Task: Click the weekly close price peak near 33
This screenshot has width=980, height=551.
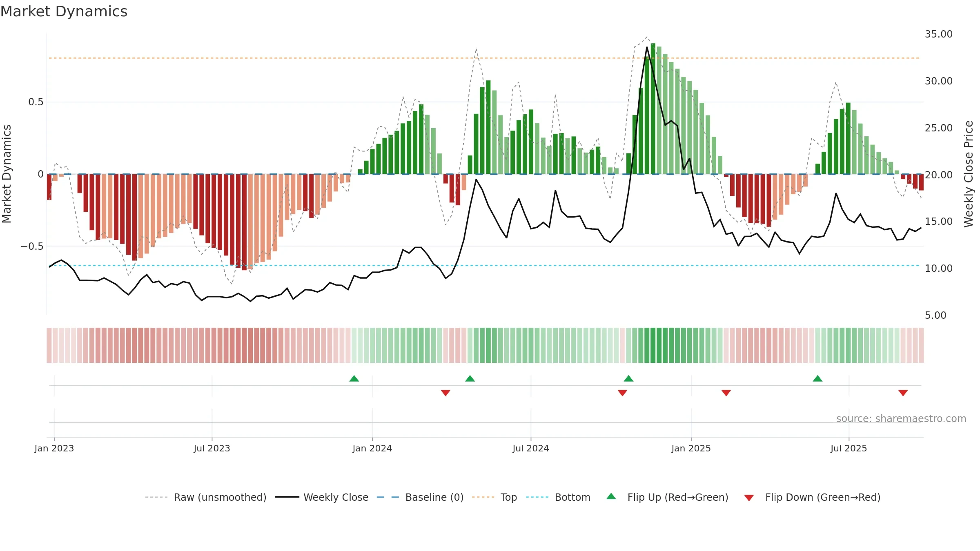Action: (647, 47)
